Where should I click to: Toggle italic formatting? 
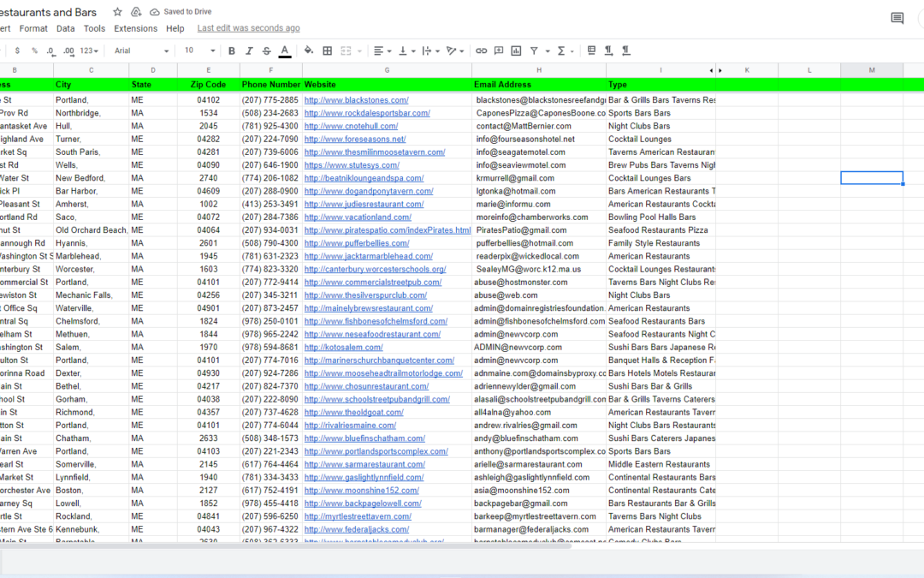249,51
